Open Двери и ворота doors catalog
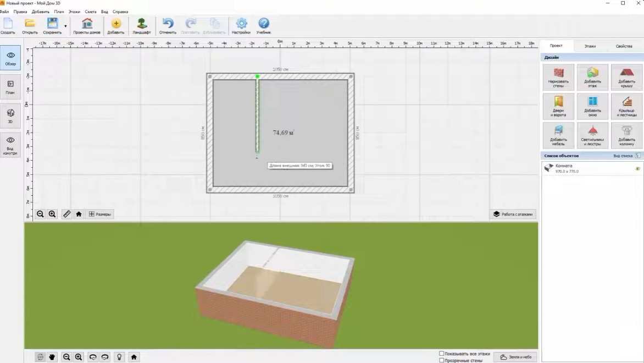 [x=558, y=107]
